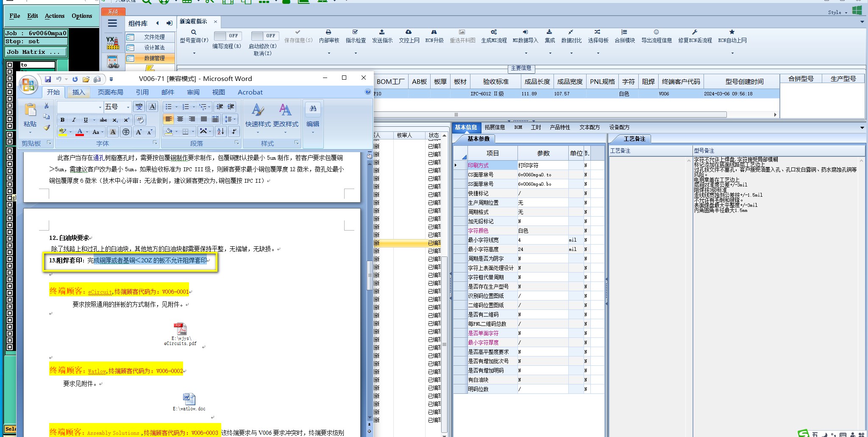Click the Office button in Word
Screen dimensions: 868x437
coord(28,85)
